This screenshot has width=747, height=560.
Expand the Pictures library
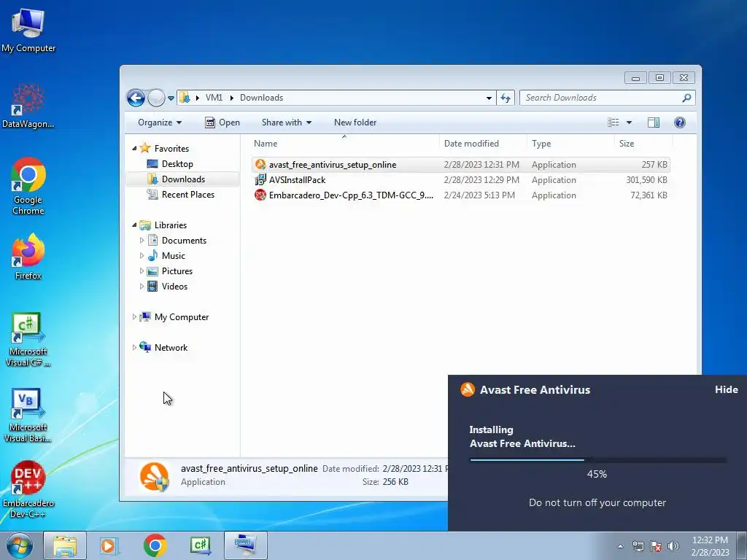coord(142,271)
